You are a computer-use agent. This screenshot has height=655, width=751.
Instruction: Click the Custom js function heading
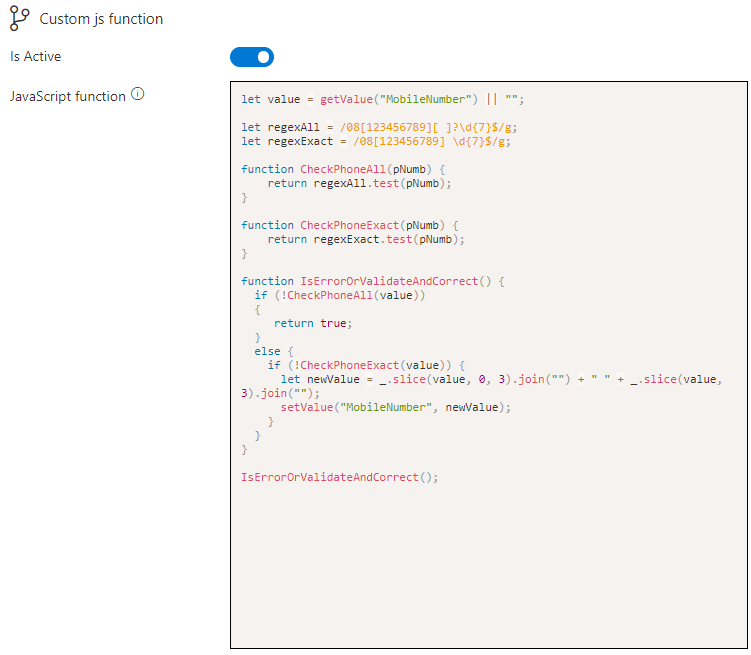point(101,19)
